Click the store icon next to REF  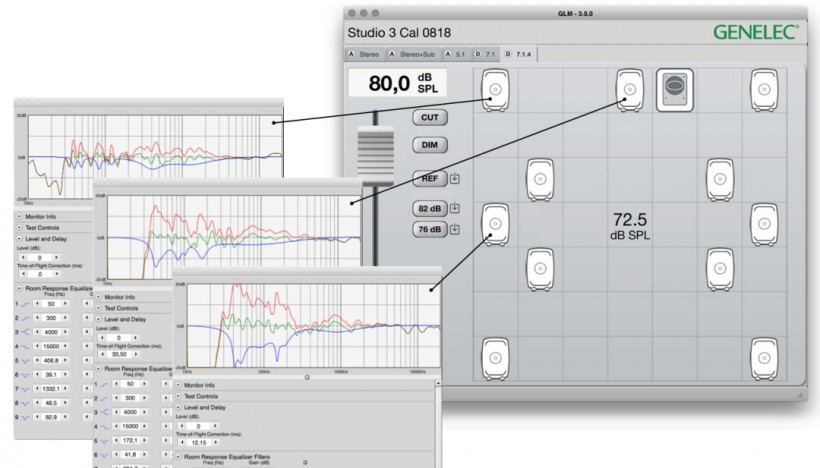coord(455,180)
